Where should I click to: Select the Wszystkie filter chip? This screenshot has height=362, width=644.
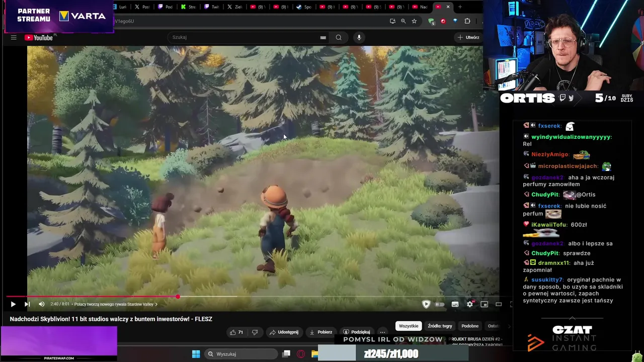[x=409, y=326]
